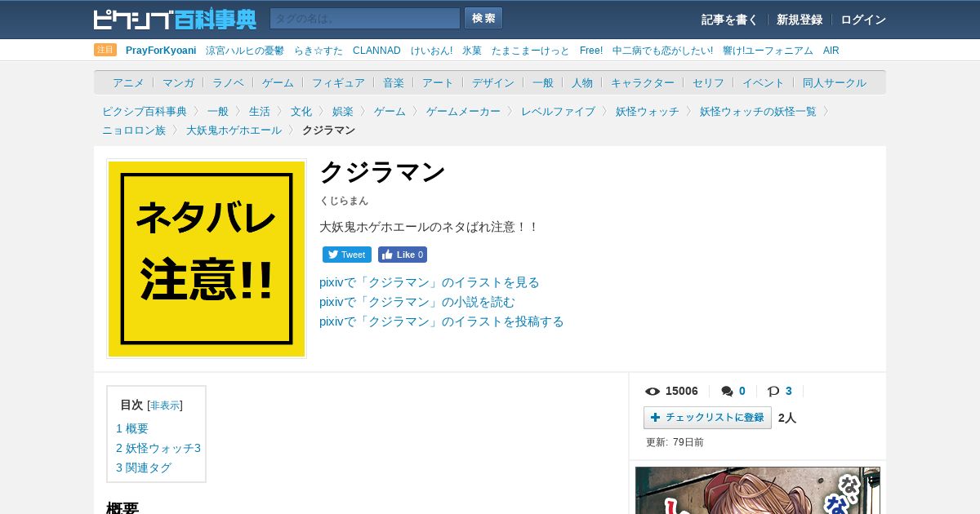This screenshot has height=514, width=980.
Task: Select the 人物 category tab
Action: 582,82
